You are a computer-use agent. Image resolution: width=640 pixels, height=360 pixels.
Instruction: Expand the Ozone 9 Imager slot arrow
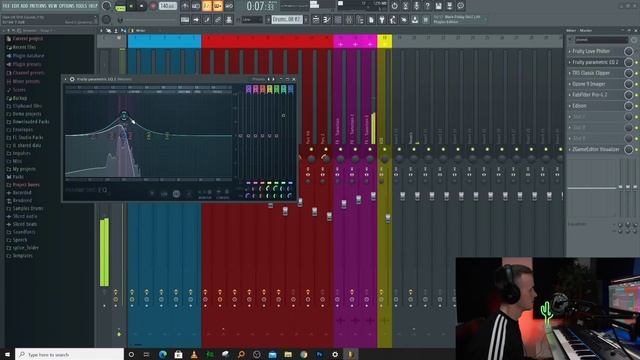click(570, 84)
